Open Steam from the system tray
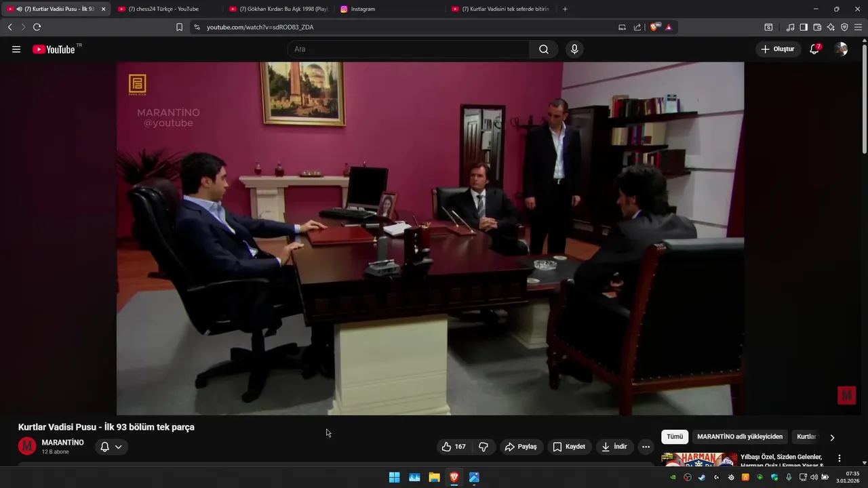 (702, 477)
